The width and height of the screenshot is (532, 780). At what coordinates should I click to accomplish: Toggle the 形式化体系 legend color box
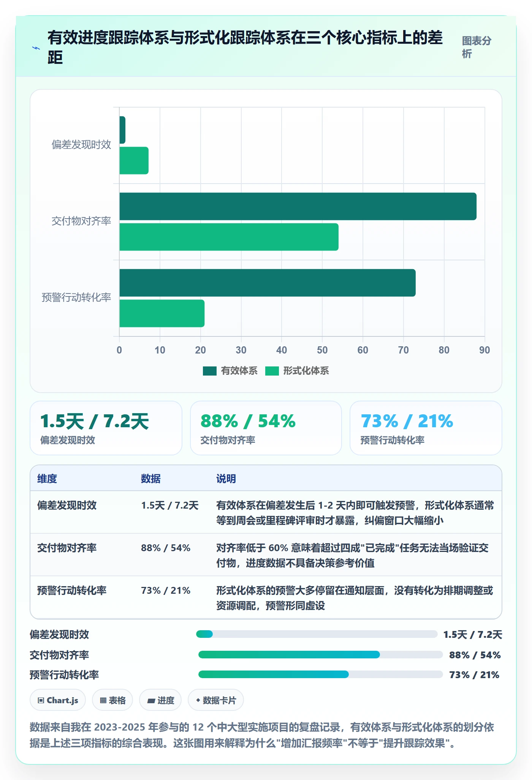tap(272, 371)
